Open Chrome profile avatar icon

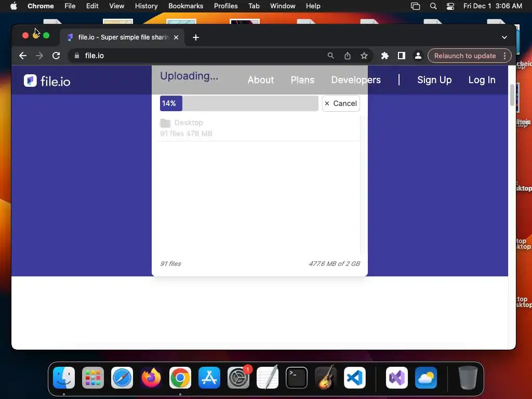point(418,56)
